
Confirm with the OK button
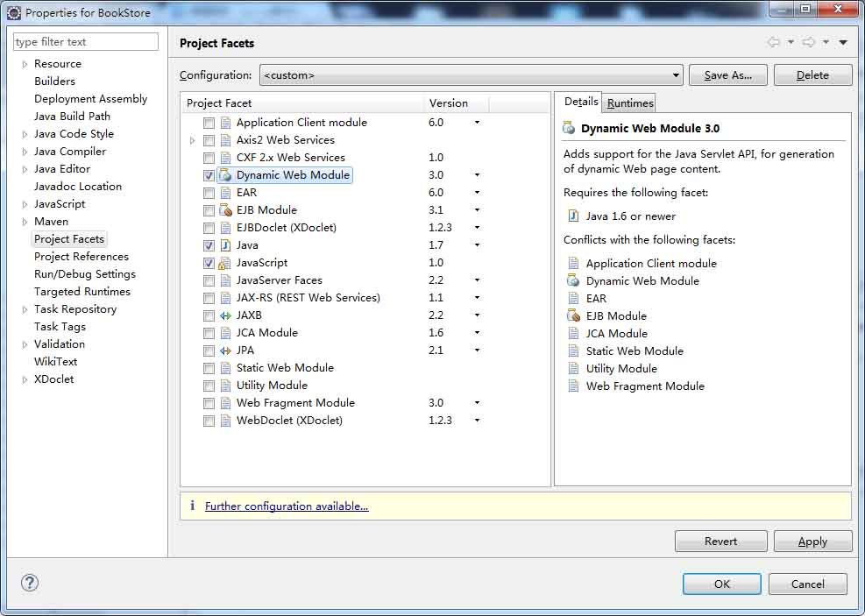(x=721, y=584)
